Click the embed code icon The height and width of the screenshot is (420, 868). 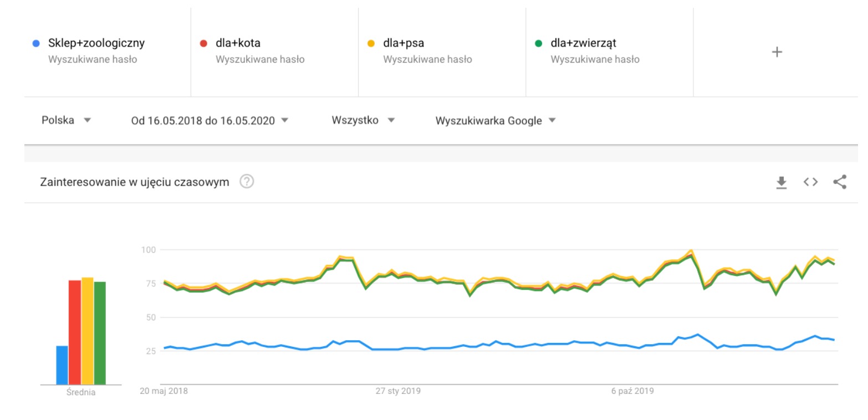tap(810, 182)
